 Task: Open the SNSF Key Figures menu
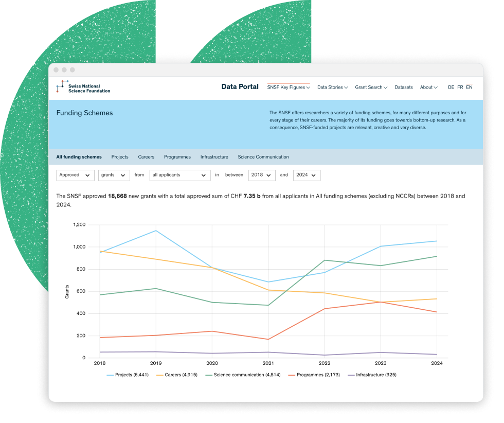(289, 87)
